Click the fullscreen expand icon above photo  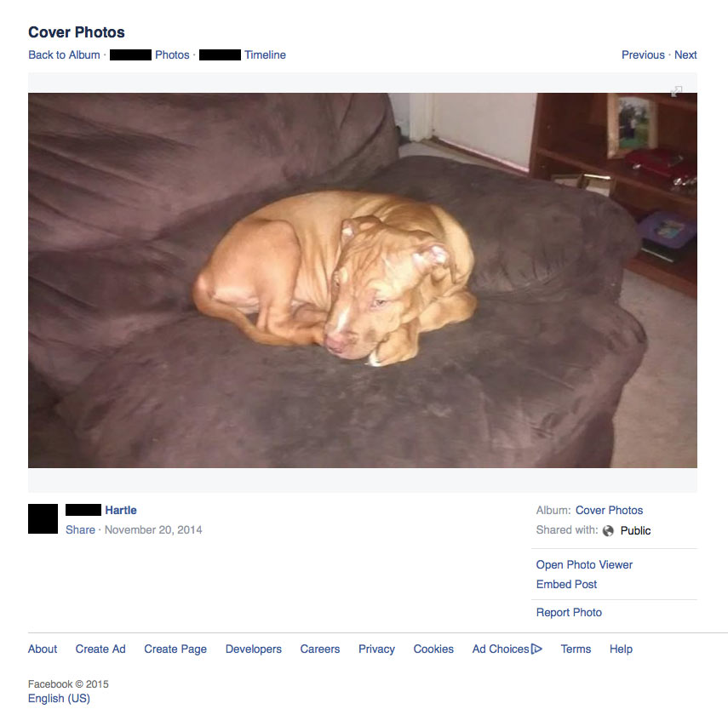676,91
